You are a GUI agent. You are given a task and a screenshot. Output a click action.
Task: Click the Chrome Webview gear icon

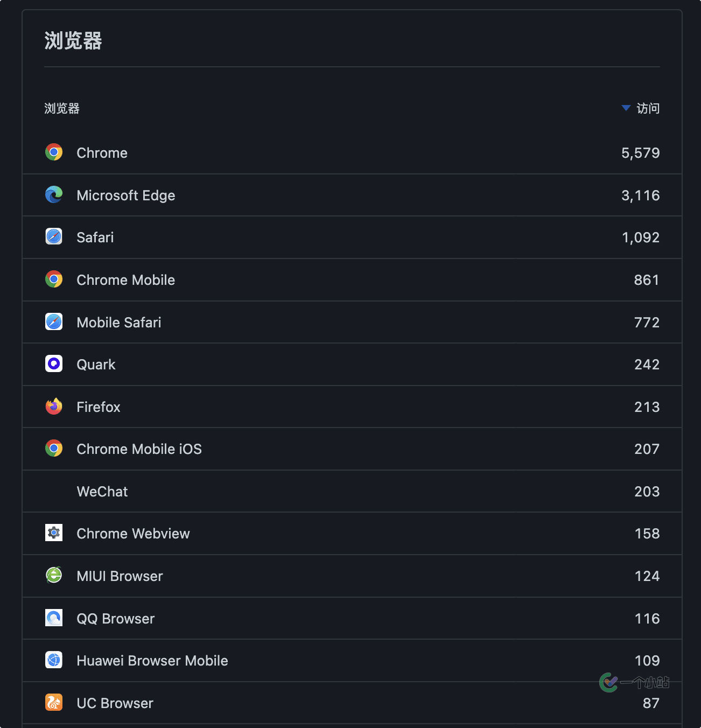click(54, 533)
